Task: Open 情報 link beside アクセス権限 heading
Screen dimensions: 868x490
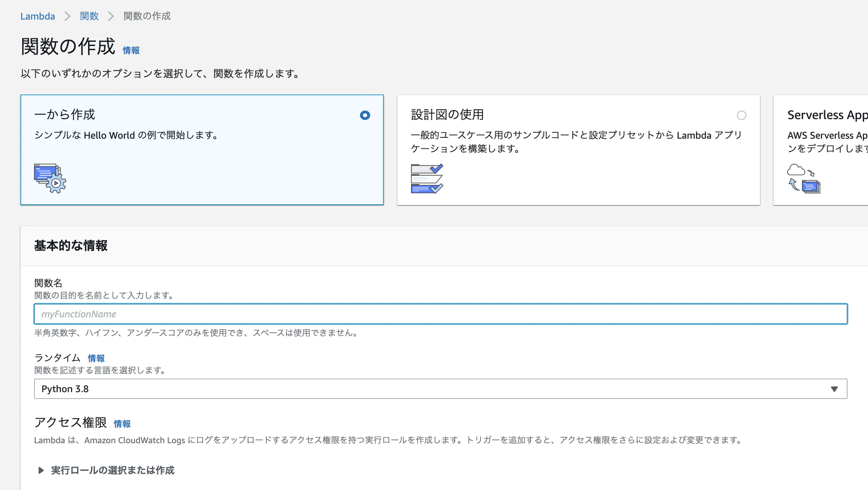Action: coord(122,424)
